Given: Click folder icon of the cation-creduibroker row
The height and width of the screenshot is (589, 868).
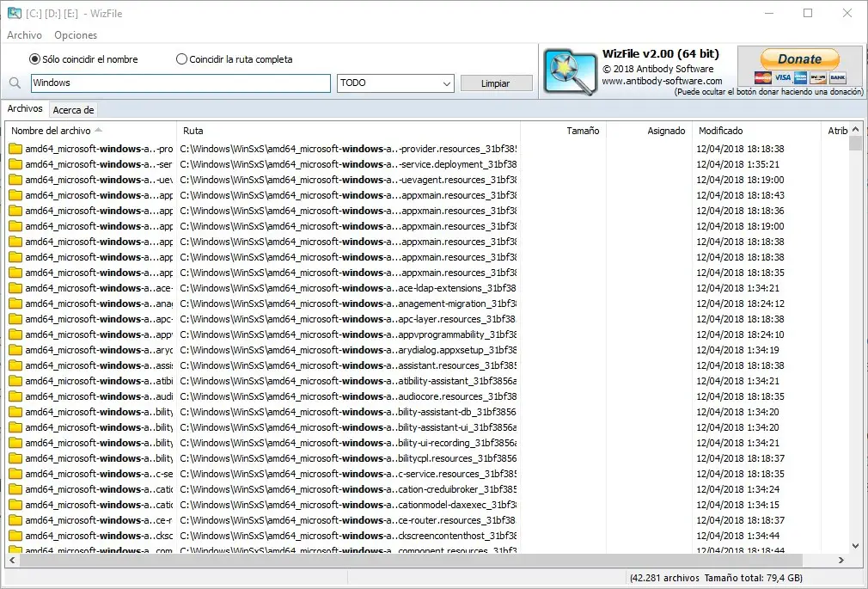Looking at the screenshot, I should 15,490.
